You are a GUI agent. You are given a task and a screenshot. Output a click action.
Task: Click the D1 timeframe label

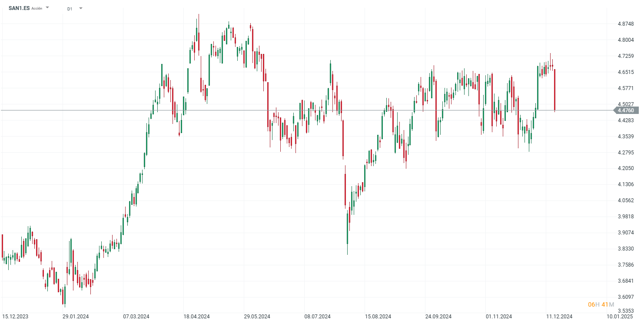70,9
